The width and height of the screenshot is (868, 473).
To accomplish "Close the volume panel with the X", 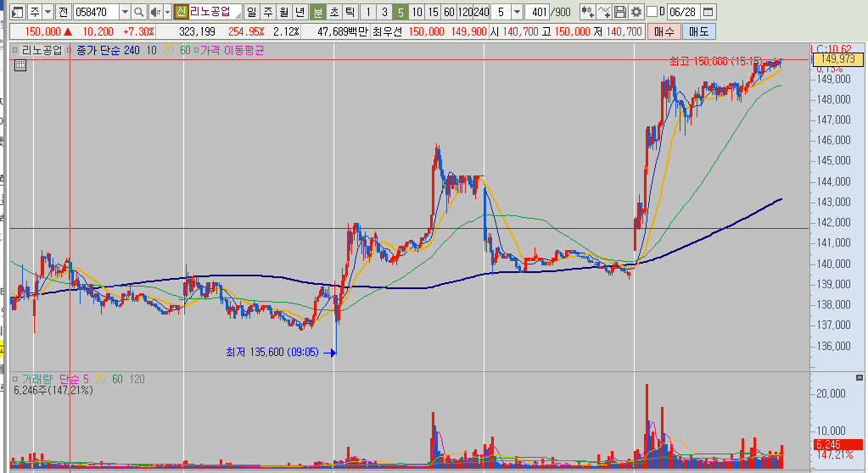I will point(860,378).
